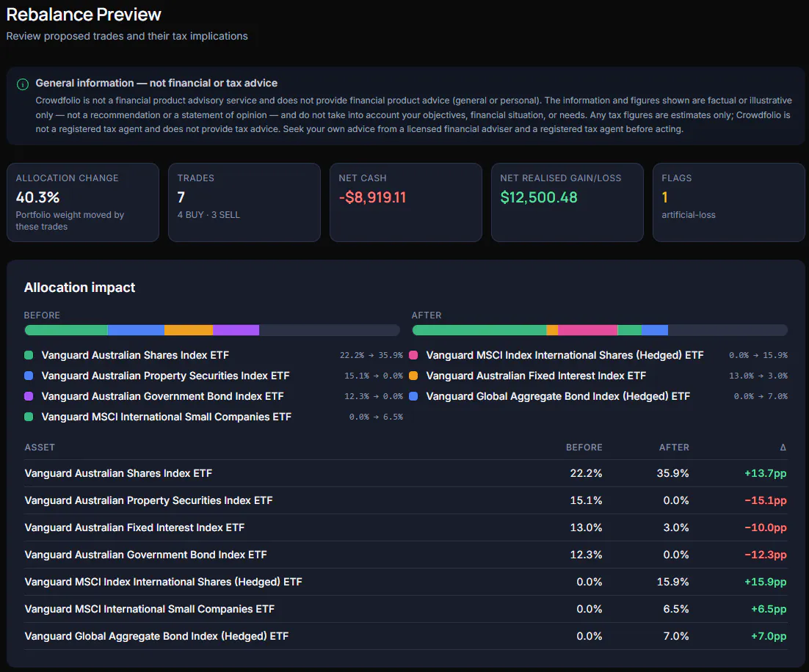Click the Allocation Change 40.3% value
Screen dimensions: 809x672
tap(37, 197)
